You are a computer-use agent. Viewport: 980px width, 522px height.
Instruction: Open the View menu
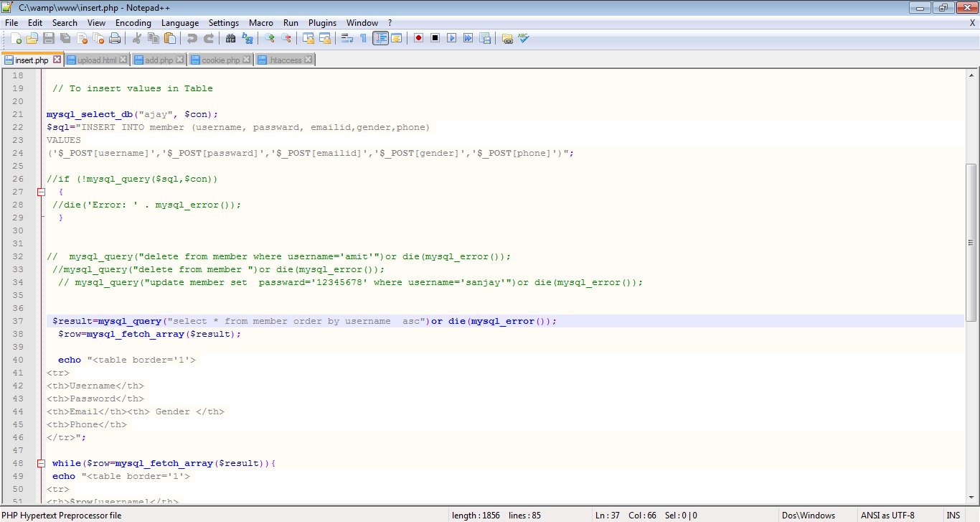coord(96,23)
